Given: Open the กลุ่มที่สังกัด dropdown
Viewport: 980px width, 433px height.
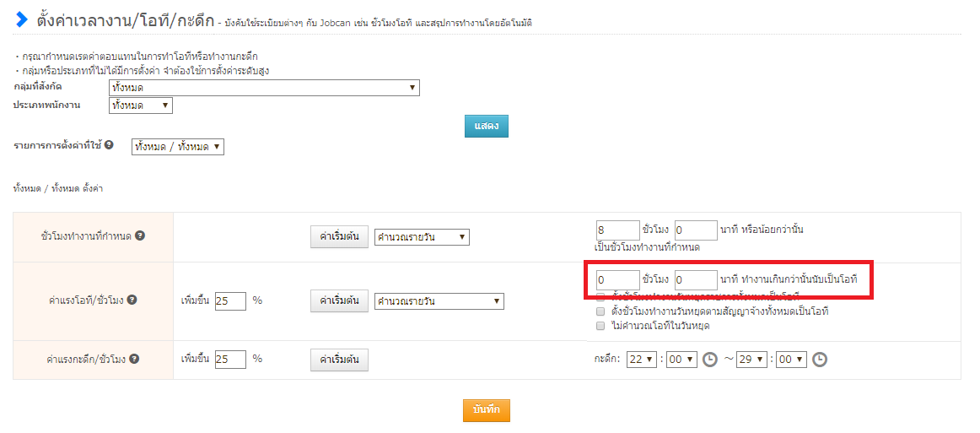Looking at the screenshot, I should pos(264,88).
